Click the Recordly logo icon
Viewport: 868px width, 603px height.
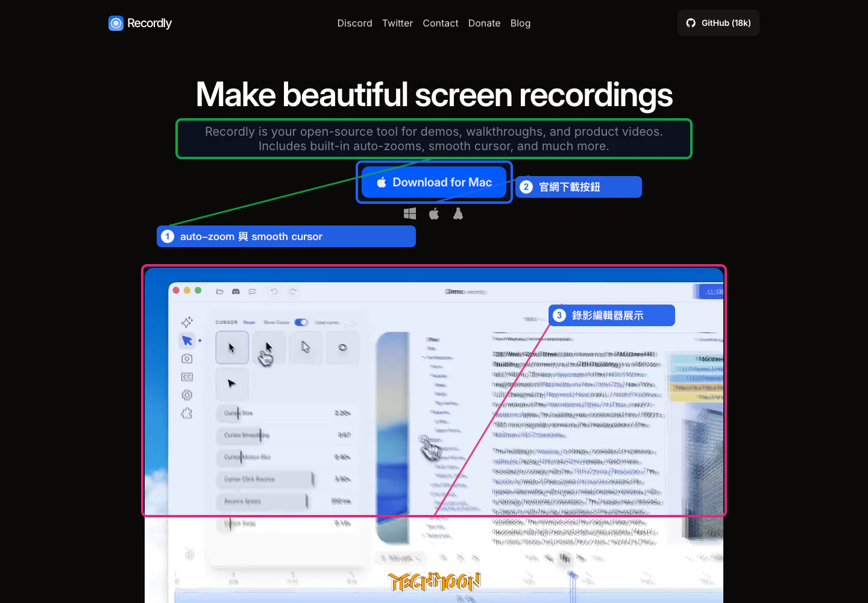116,23
